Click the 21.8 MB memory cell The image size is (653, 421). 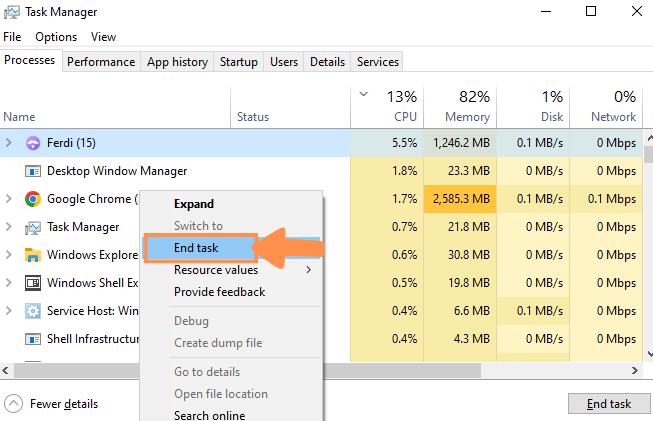tap(460, 227)
